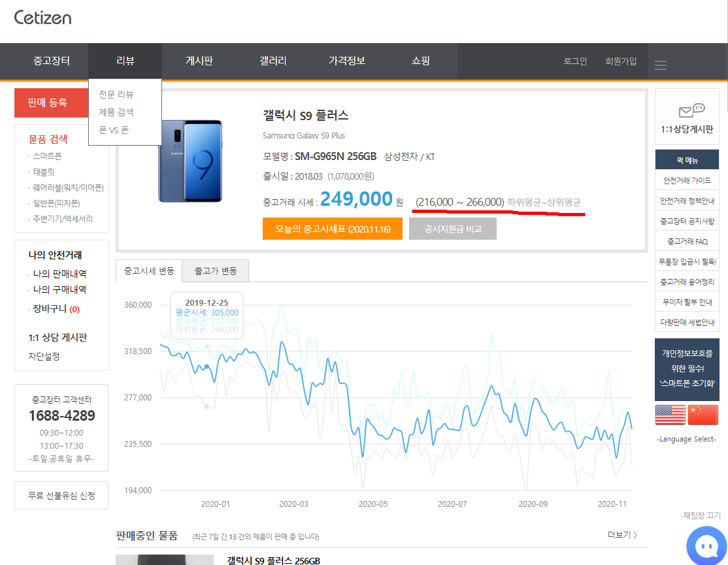Image resolution: width=728 pixels, height=565 pixels.
Task: Open the 1:1 상담게시판 envelope icon
Action: 691,110
